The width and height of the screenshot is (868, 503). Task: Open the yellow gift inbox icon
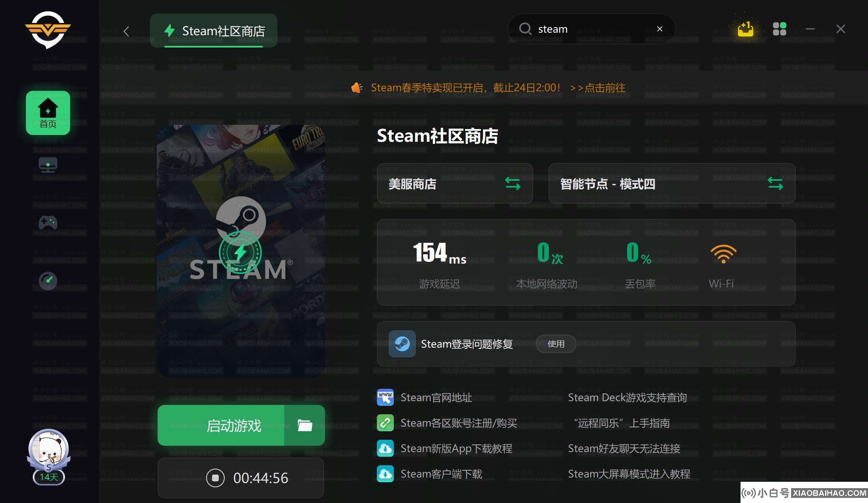pos(746,29)
